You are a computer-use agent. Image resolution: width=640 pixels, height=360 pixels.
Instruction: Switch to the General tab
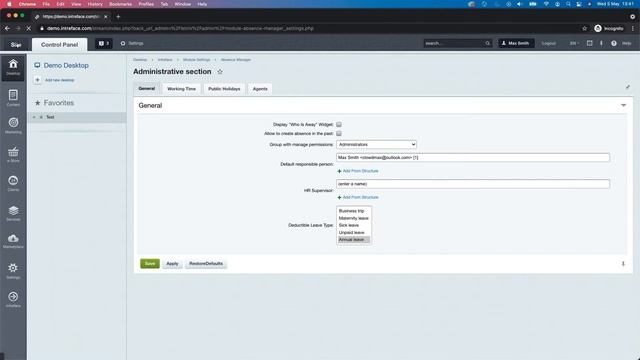[x=147, y=89]
